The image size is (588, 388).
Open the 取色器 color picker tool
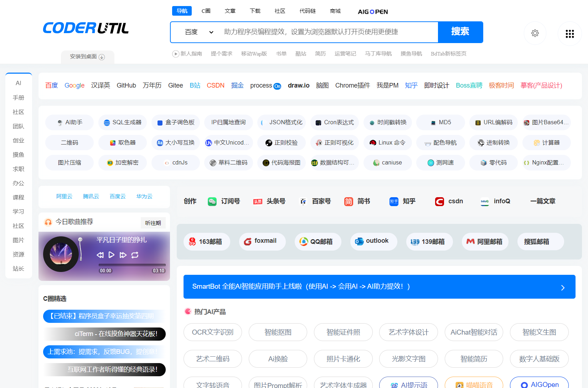point(123,143)
